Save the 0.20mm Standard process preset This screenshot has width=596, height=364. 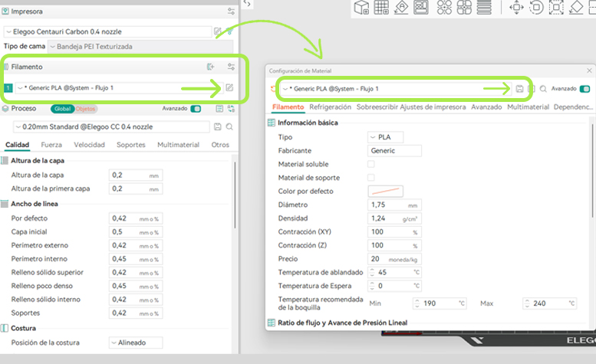coord(217,126)
